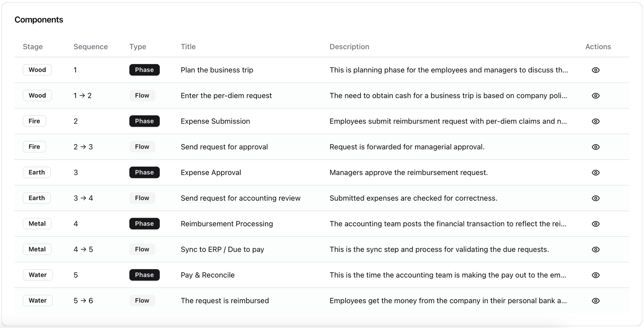This screenshot has height=328, width=644.
Task: Click the Wood stage badge in first row
Action: pos(37,70)
